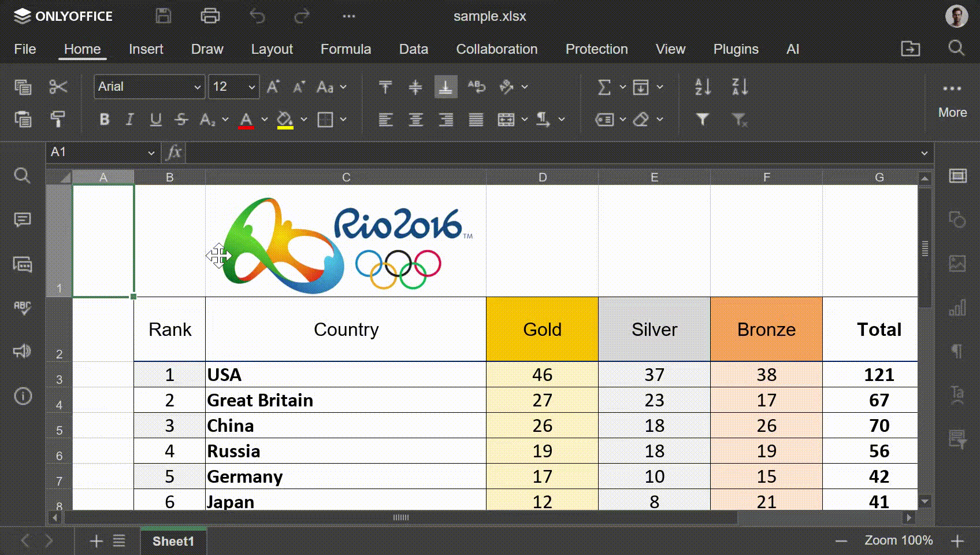Click the Save icon in title bar
The height and width of the screenshot is (555, 980).
point(164,16)
